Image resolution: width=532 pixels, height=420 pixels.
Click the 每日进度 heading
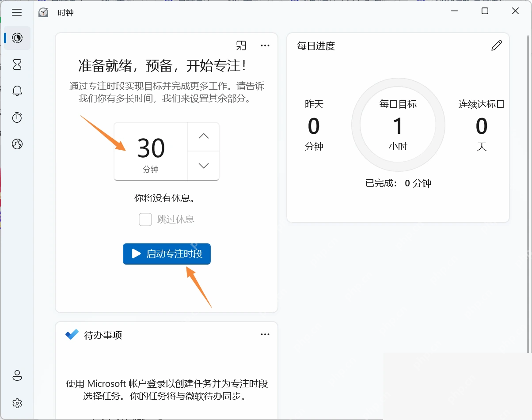316,45
